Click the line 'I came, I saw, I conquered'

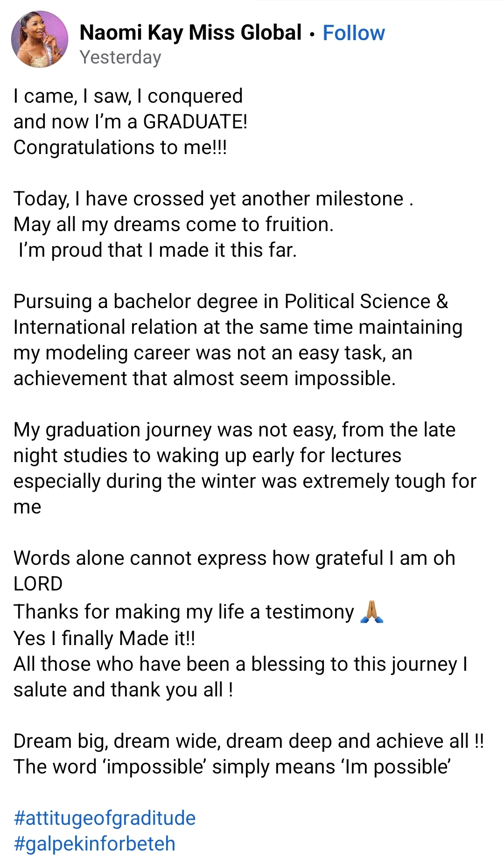click(x=128, y=96)
